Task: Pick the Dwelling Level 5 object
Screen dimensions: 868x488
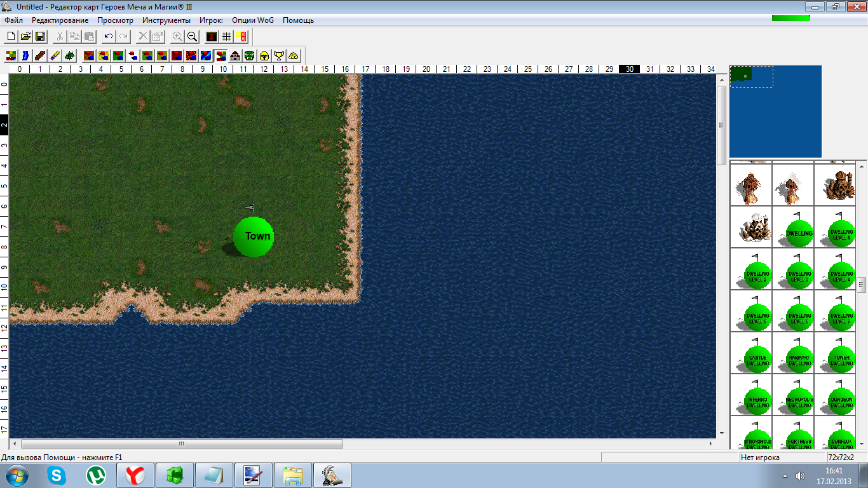Action: point(751,311)
